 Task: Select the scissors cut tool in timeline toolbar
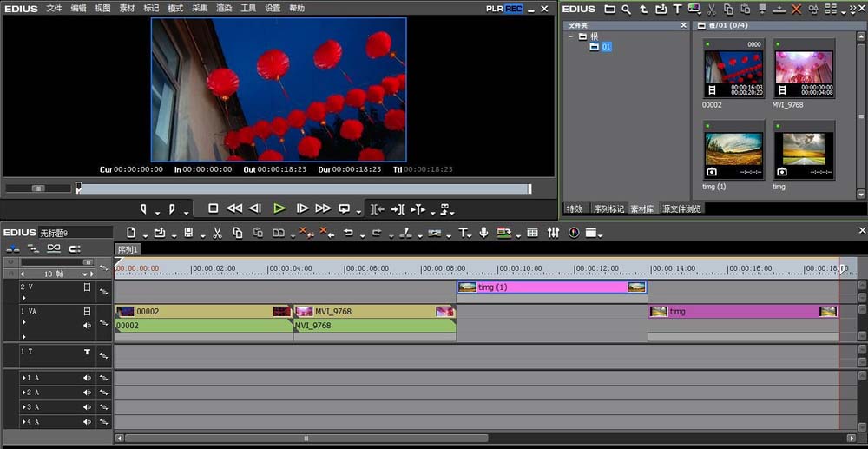(218, 233)
